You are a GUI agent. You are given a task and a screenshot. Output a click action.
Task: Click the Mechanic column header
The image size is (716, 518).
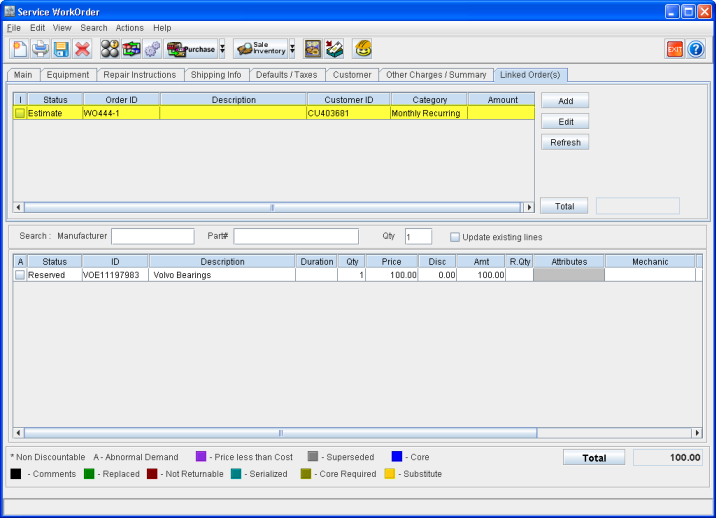coord(650,262)
